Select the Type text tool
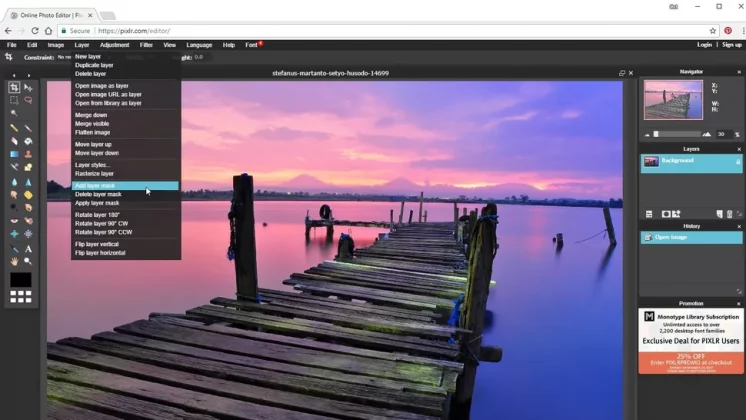The width and height of the screenshot is (746, 420). pos(28,249)
